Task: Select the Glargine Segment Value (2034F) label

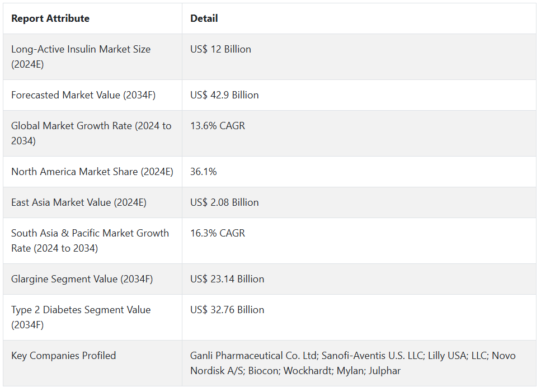Action: [82, 279]
